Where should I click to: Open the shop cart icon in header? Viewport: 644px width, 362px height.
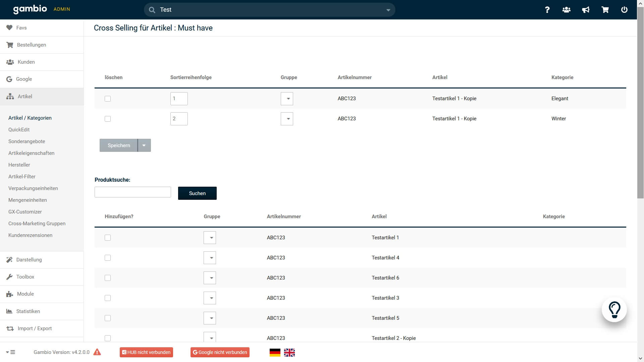point(605,10)
